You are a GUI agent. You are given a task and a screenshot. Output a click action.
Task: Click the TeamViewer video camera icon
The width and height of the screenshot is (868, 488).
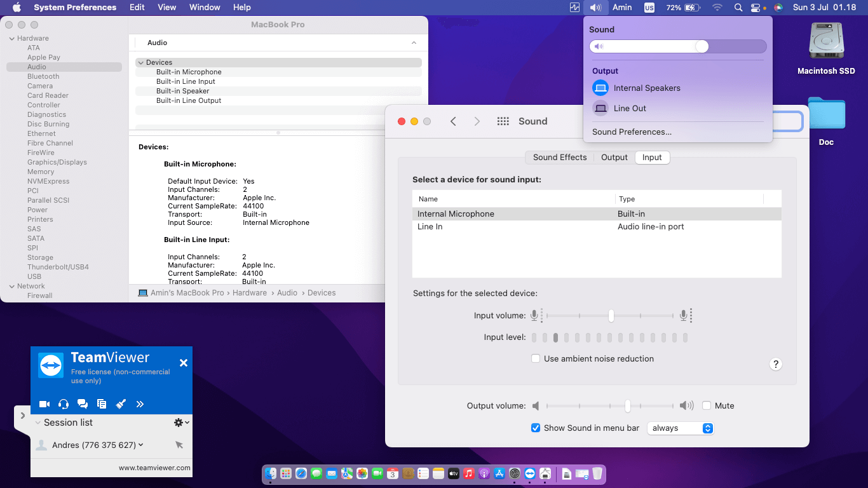pos(44,403)
